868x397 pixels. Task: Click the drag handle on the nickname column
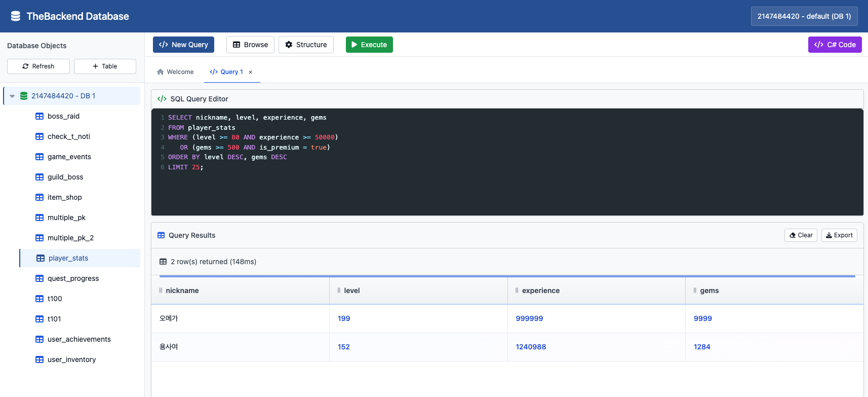pyautogui.click(x=161, y=291)
